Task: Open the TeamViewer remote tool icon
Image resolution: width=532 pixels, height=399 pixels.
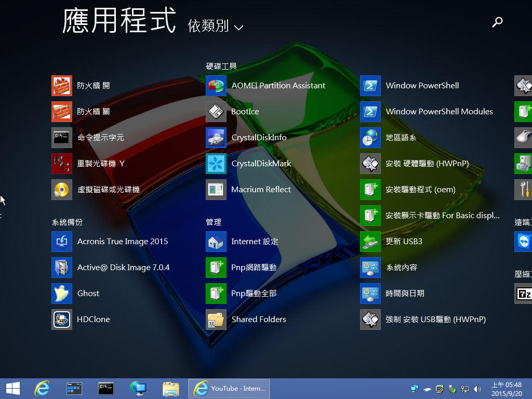Action: tap(524, 241)
